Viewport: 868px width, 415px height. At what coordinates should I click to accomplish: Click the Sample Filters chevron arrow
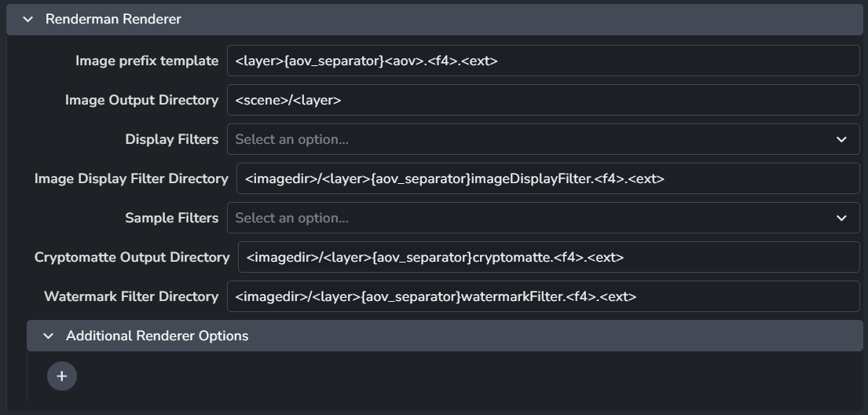tap(841, 218)
